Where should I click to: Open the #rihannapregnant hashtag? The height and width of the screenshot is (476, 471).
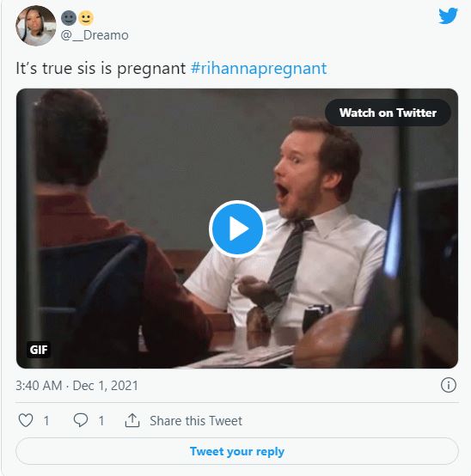pyautogui.click(x=259, y=68)
